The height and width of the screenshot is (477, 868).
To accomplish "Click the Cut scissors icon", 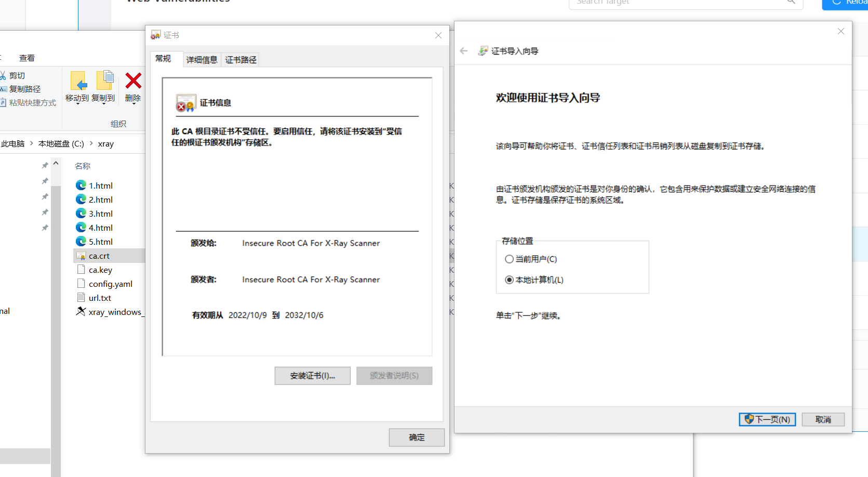I will tap(3, 76).
